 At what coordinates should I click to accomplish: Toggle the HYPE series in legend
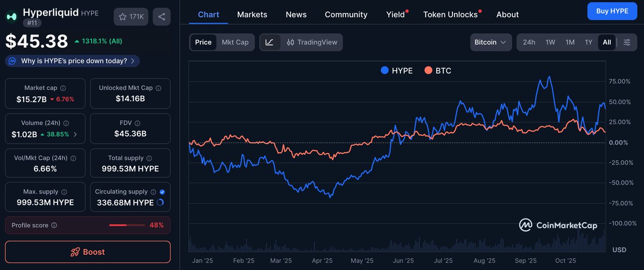click(x=397, y=70)
